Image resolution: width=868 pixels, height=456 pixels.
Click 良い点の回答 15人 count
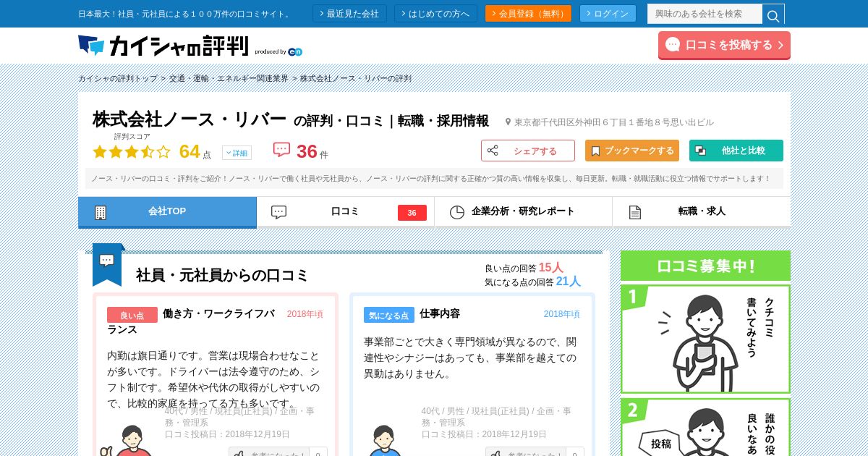(x=524, y=267)
